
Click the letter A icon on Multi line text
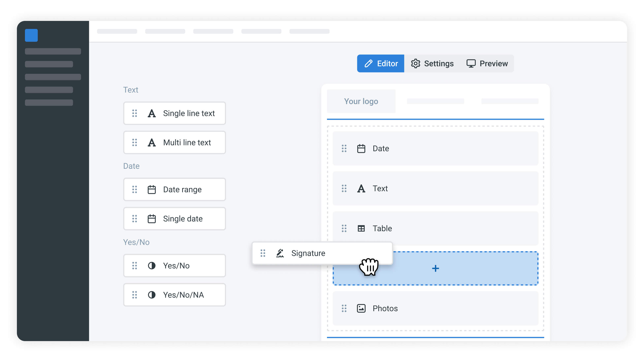[152, 142]
